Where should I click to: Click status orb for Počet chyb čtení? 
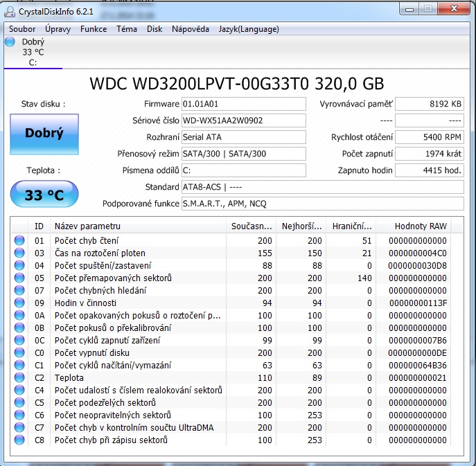19,240
